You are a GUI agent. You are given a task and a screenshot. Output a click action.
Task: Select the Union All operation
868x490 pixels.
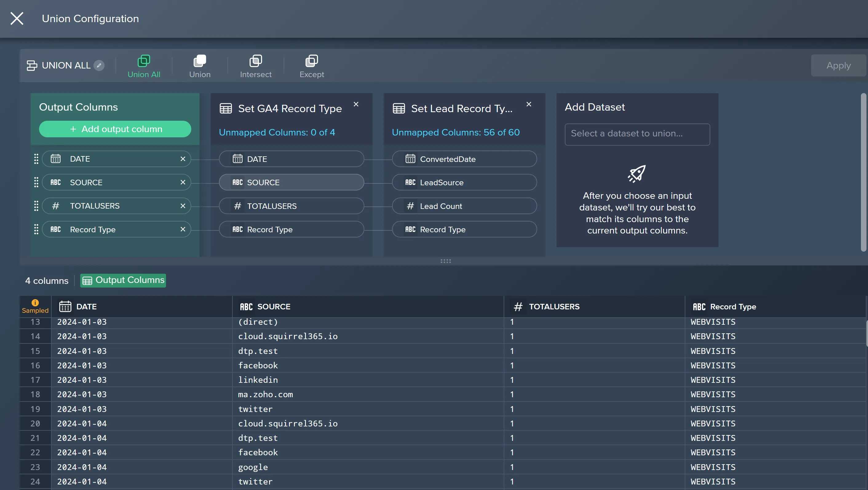pyautogui.click(x=144, y=67)
